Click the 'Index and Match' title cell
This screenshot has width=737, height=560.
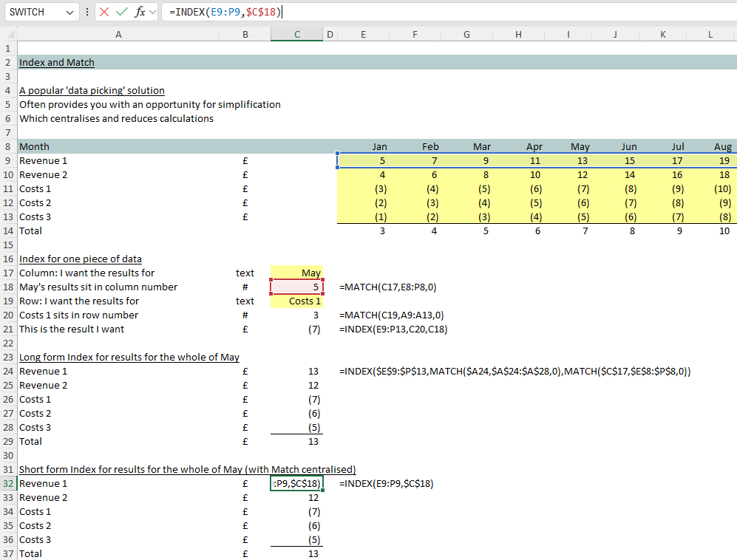click(57, 63)
